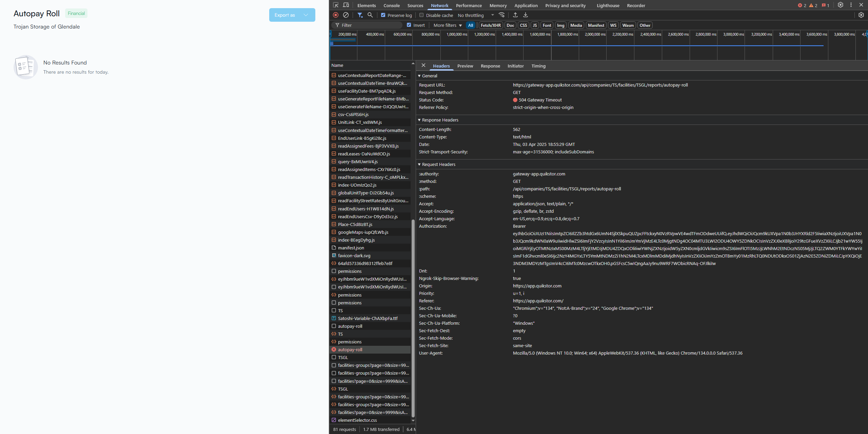
Task: Switch to the Sources tab
Action: pos(415,5)
